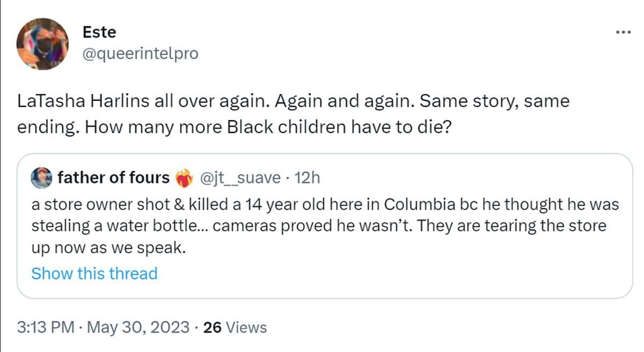Image resolution: width=644 pixels, height=352 pixels.
Task: Click the 3:13 PM post time
Action: click(x=45, y=327)
